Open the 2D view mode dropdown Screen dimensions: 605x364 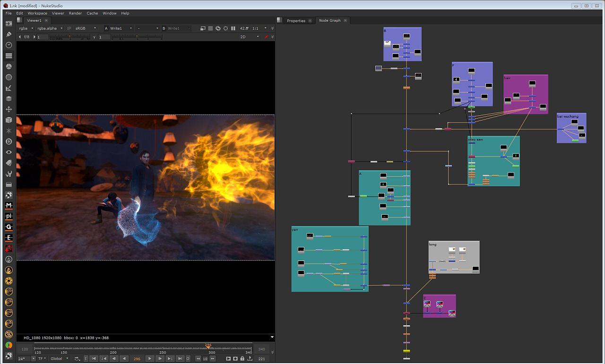point(250,37)
